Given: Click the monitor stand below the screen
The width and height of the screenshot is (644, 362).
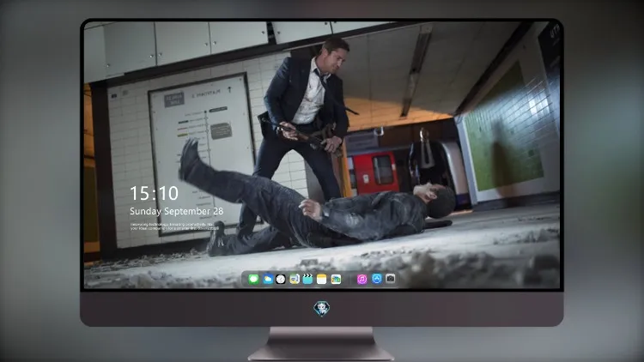Looking at the screenshot, I should (321, 344).
